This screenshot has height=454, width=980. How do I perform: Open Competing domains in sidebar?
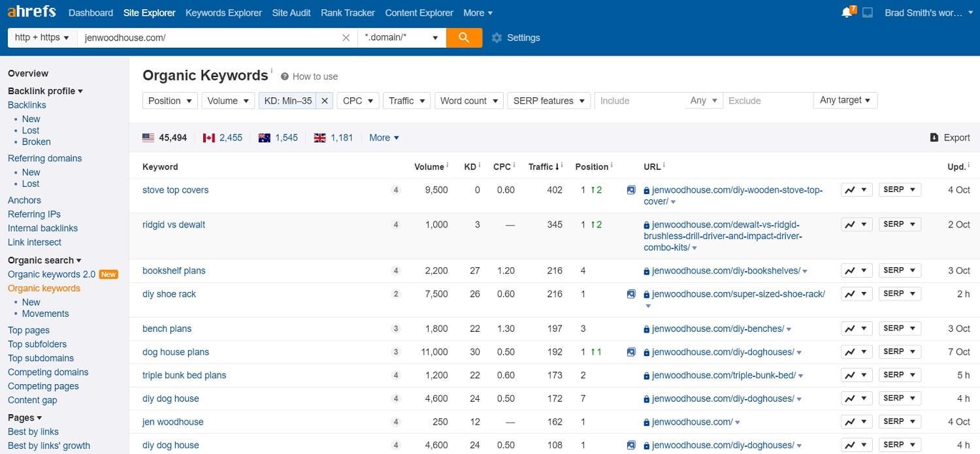click(48, 372)
